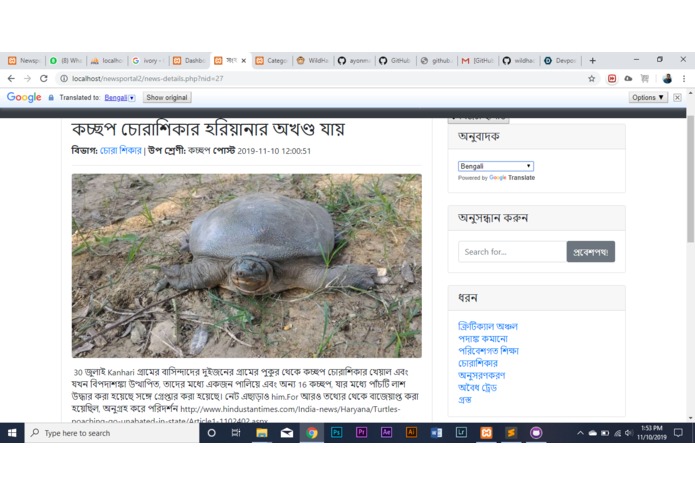Open the Bengali language dropdown in translate bar
Screen dimensions: 695x494
click(120, 97)
